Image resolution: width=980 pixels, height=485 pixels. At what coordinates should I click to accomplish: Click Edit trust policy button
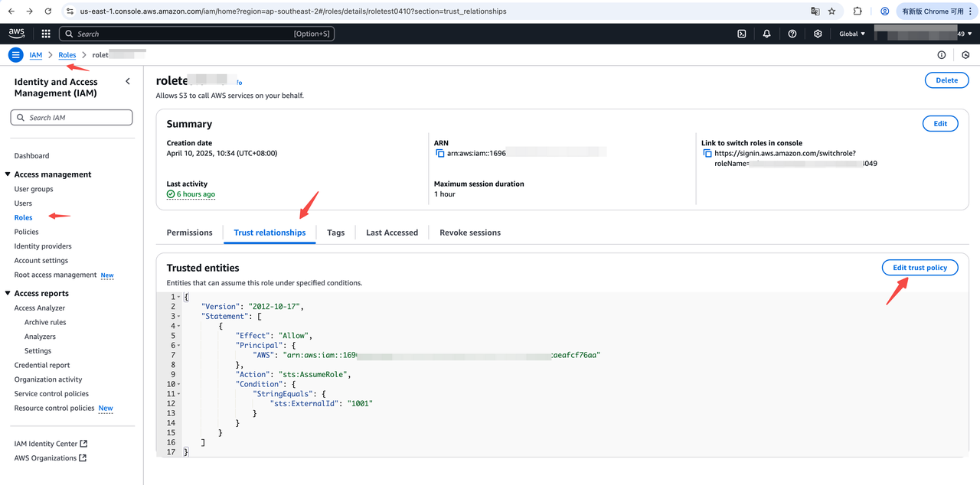(920, 268)
